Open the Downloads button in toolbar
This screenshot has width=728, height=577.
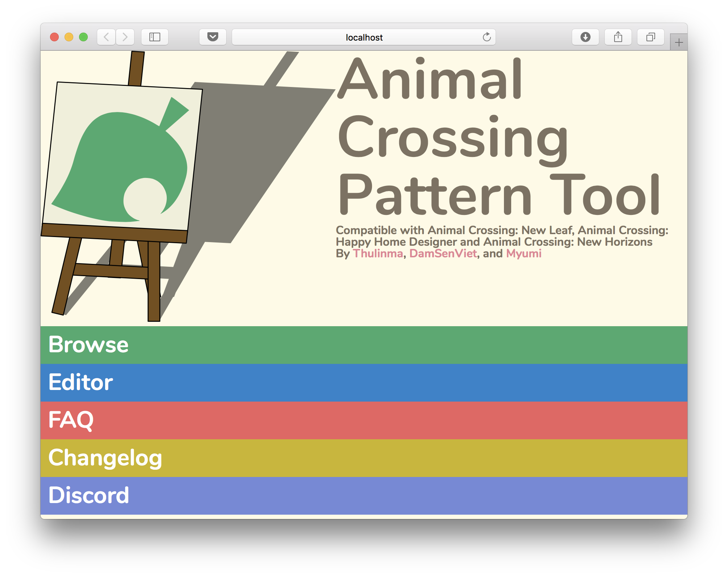click(x=586, y=37)
